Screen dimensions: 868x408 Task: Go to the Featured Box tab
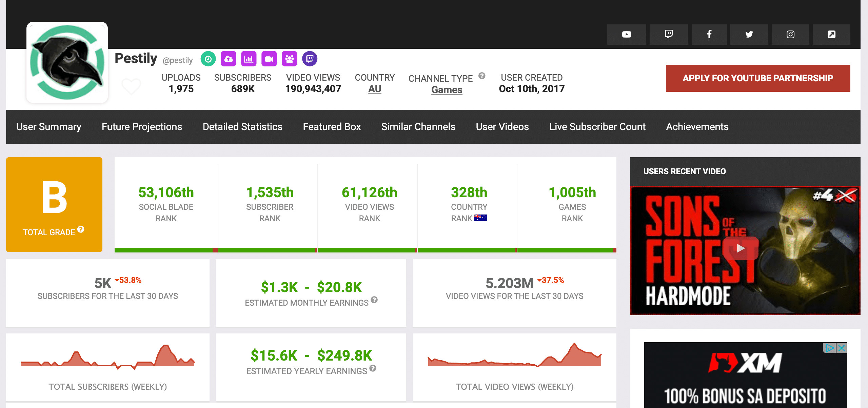click(x=332, y=127)
